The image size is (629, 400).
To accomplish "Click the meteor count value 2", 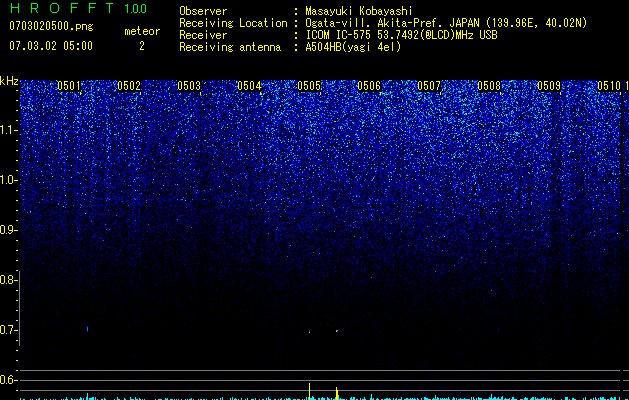I will point(142,46).
